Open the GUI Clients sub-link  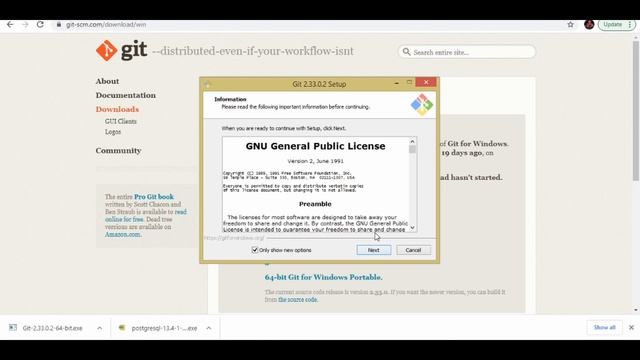[120, 121]
